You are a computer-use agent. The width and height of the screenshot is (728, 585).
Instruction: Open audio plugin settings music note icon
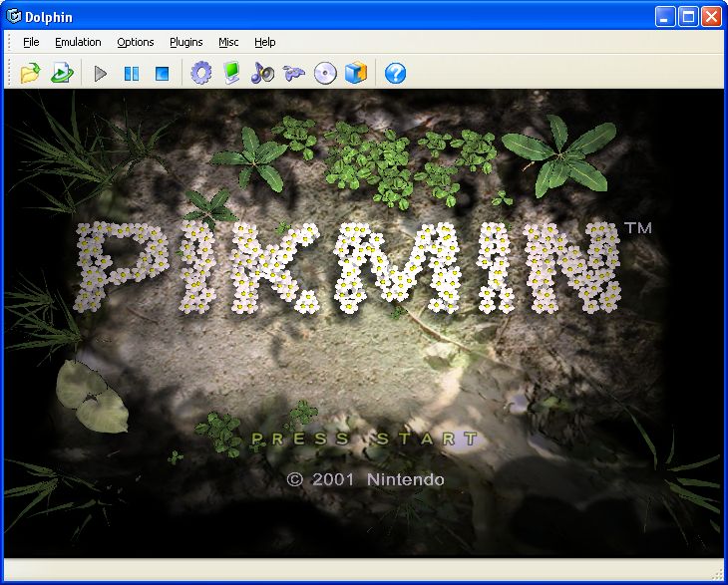263,73
